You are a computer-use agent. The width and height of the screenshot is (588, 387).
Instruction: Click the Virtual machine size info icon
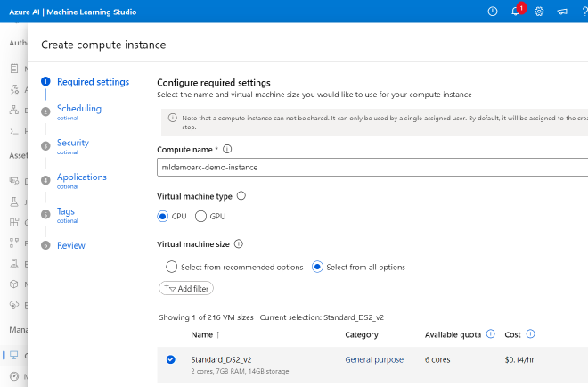[x=239, y=244]
